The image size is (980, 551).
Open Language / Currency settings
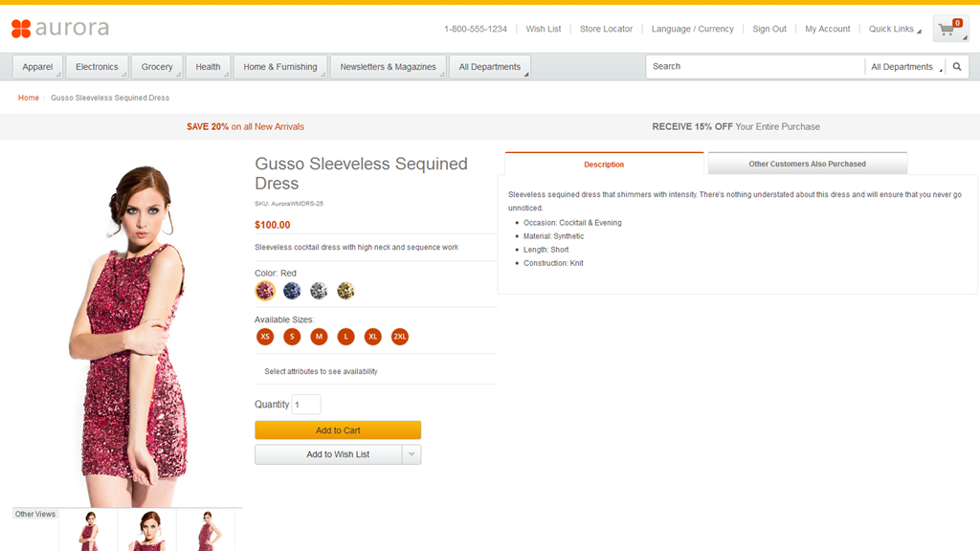click(693, 29)
